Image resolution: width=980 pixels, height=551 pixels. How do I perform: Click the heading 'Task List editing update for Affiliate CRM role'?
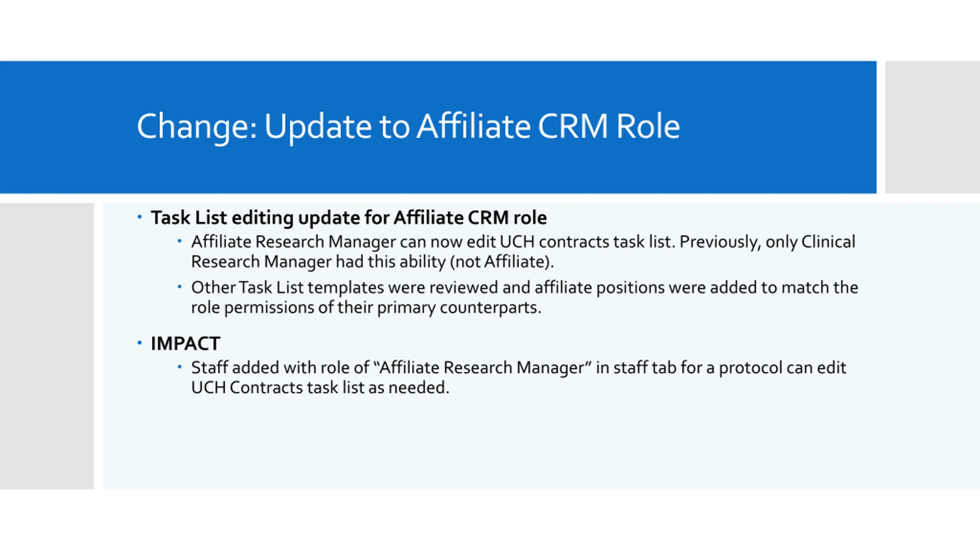tap(349, 218)
